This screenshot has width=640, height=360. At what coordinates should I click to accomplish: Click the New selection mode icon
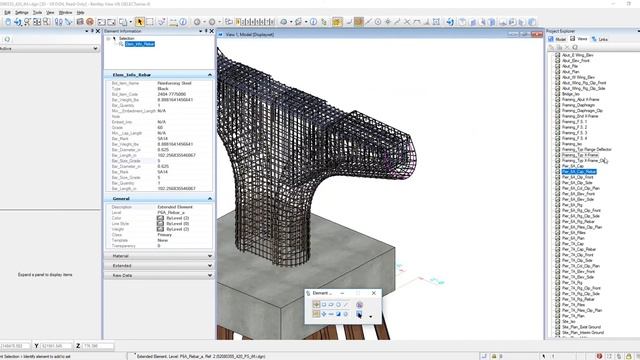coord(316,314)
